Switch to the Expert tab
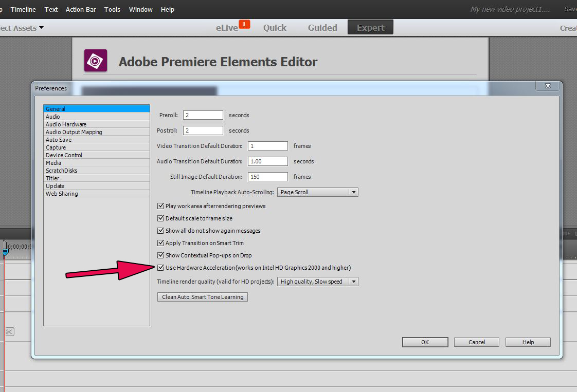577x392 pixels. tap(371, 28)
